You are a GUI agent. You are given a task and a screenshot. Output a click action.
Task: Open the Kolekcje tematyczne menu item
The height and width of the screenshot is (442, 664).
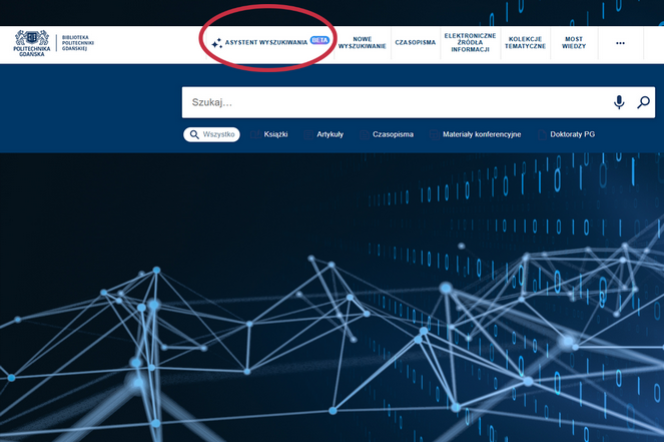click(526, 43)
